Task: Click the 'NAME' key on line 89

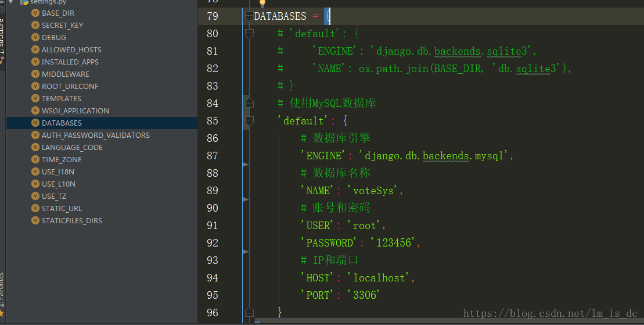Action: [x=318, y=191]
